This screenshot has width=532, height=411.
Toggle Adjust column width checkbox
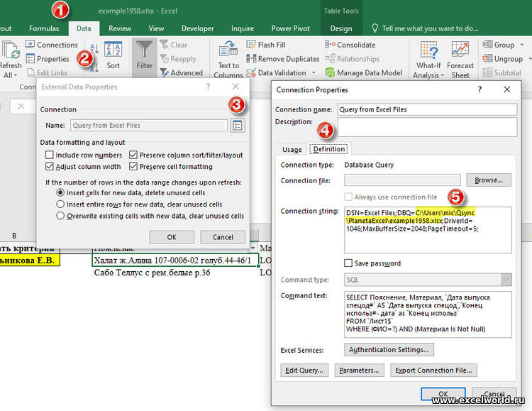(50, 166)
